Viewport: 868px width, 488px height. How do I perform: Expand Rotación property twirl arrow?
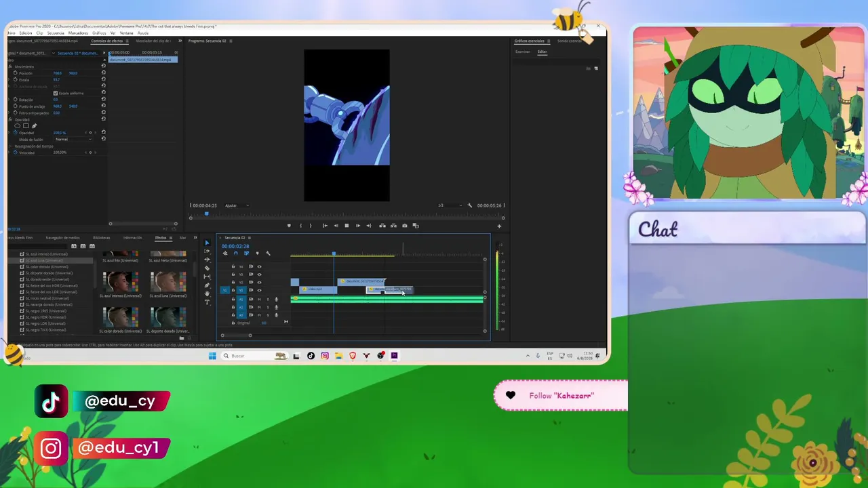(9, 100)
